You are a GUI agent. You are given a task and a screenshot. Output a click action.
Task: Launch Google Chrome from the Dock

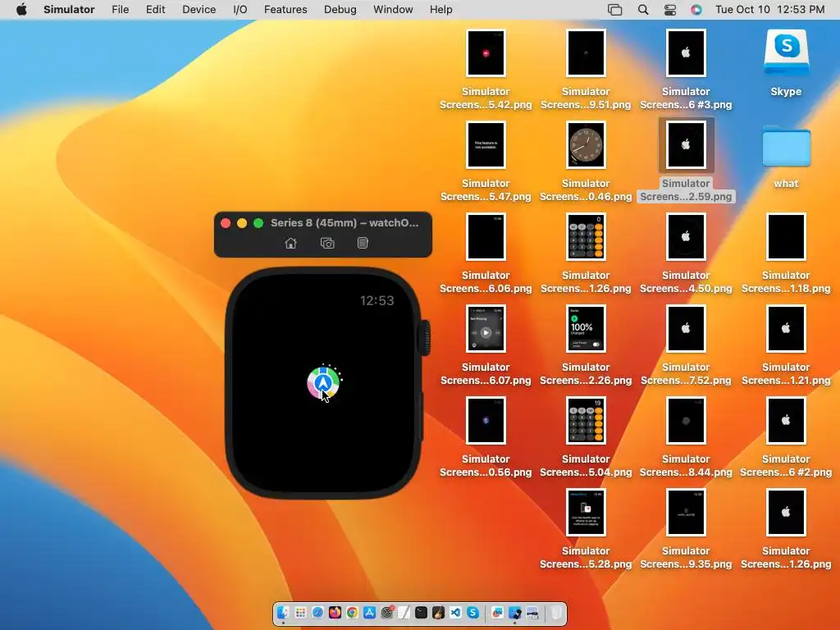point(352,612)
